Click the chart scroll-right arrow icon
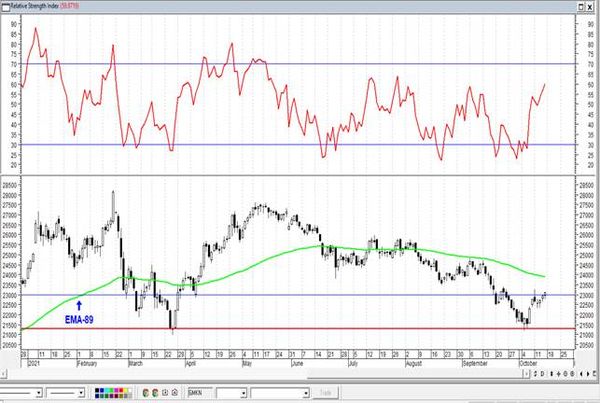Image resolution: width=600 pixels, height=403 pixels. pyautogui.click(x=588, y=374)
